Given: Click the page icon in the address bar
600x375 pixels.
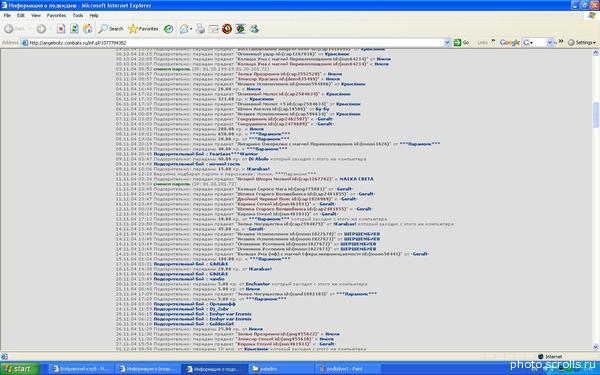Looking at the screenshot, I should click(25, 43).
